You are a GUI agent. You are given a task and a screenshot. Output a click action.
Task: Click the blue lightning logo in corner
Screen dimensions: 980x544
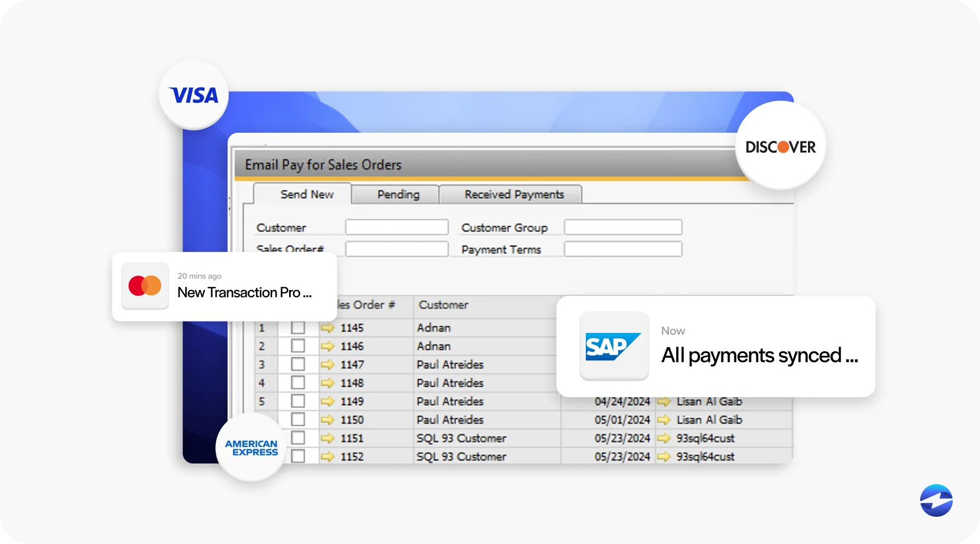tap(936, 500)
